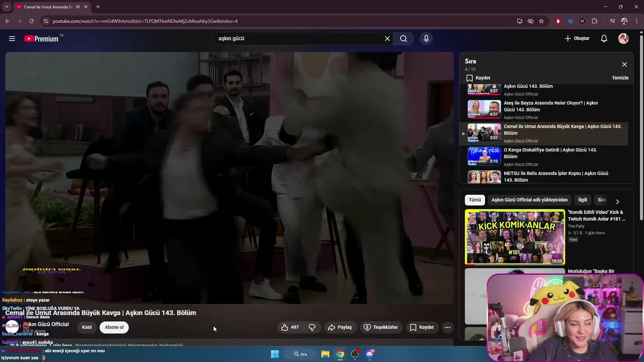Image resolution: width=644 pixels, height=362 pixels.
Task: Reload the current page
Action: coord(31,21)
